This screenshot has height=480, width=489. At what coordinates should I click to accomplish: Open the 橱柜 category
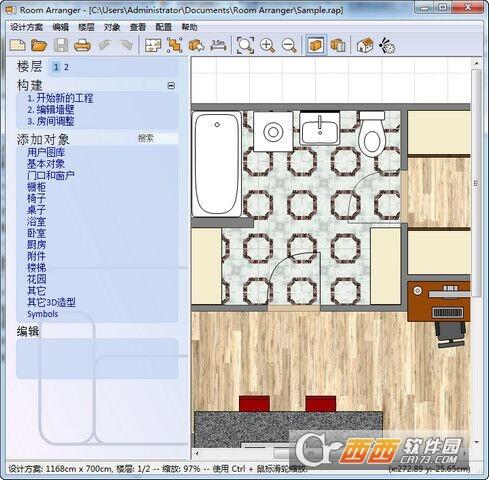36,187
